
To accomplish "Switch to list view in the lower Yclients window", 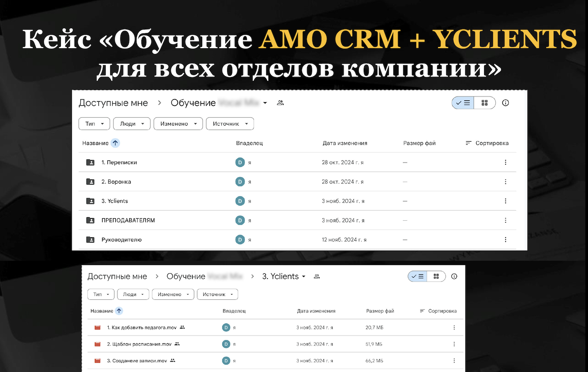I will [418, 276].
